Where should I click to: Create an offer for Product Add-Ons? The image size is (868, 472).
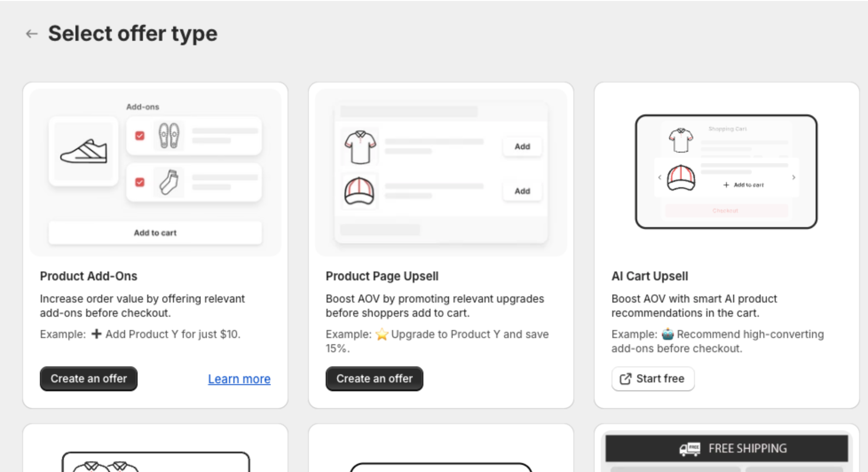89,378
